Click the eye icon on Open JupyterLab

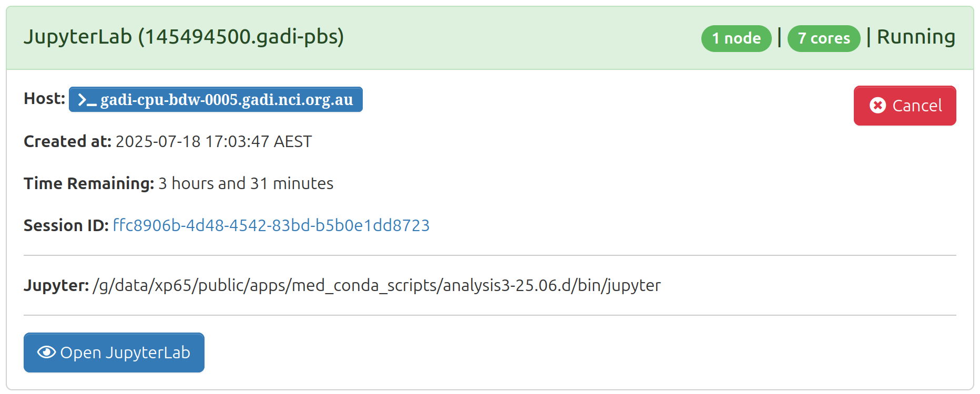click(46, 352)
